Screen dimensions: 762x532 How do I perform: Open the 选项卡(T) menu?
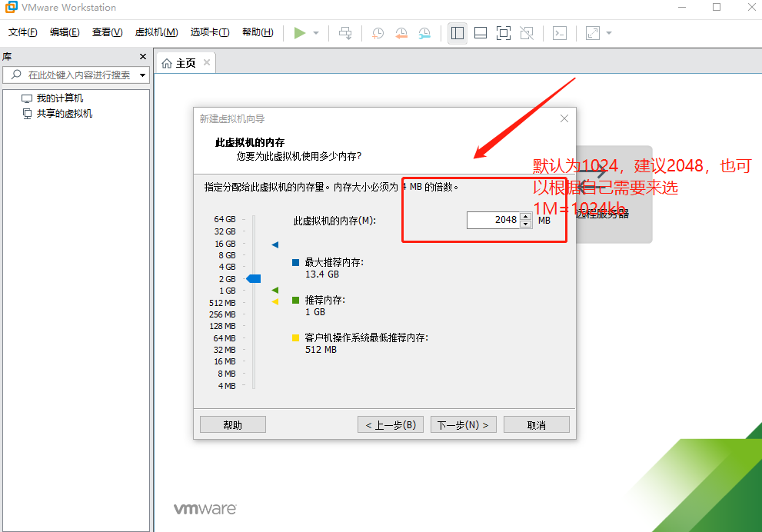(x=210, y=32)
